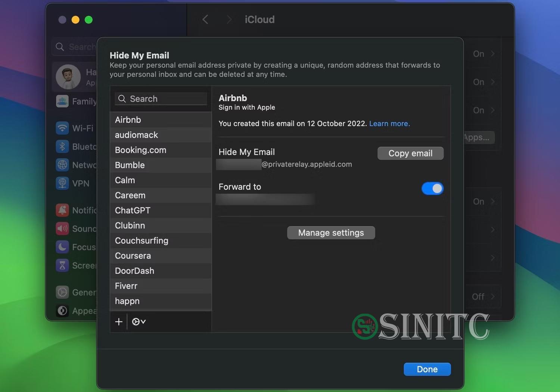Expand the second On row chevron in iCloud

point(493,82)
